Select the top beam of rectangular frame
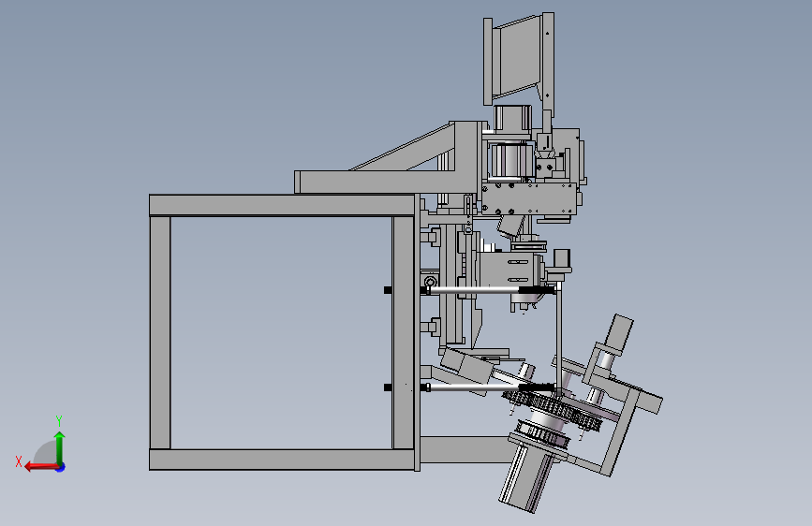Screen dimensions: 812x526 282,205
